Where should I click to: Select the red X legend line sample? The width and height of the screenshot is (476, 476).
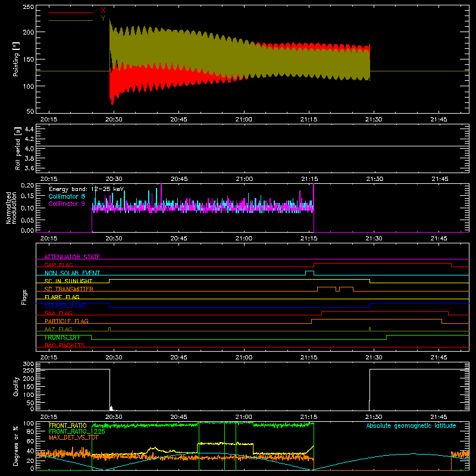pos(71,12)
